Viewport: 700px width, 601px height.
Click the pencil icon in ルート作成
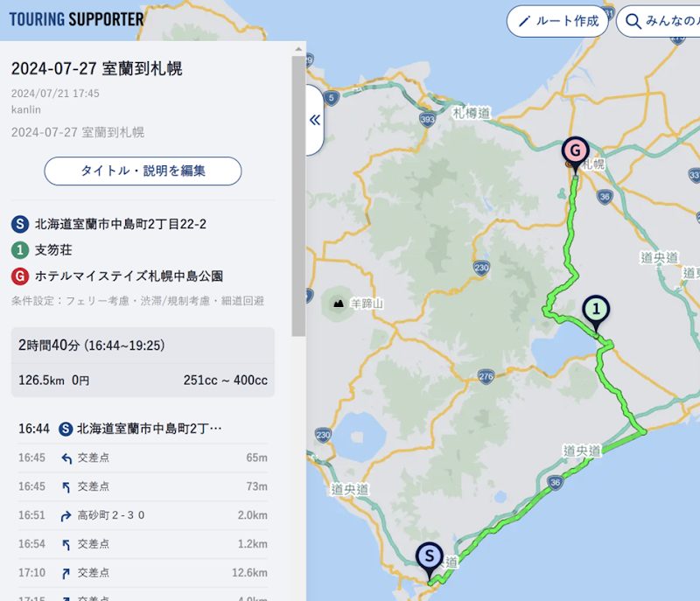click(525, 21)
